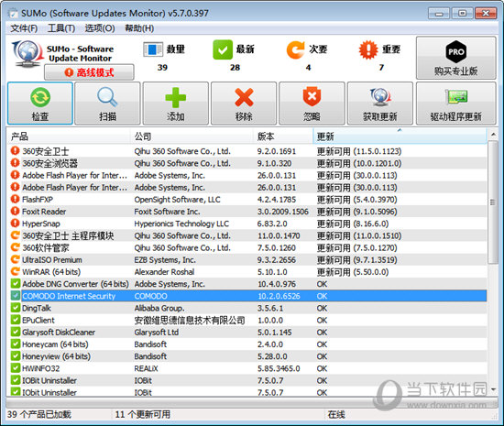Screen dimensions: 504x426
Task: Click version 3.0.2009.1506 of Foxit Reader
Action: 283,212
